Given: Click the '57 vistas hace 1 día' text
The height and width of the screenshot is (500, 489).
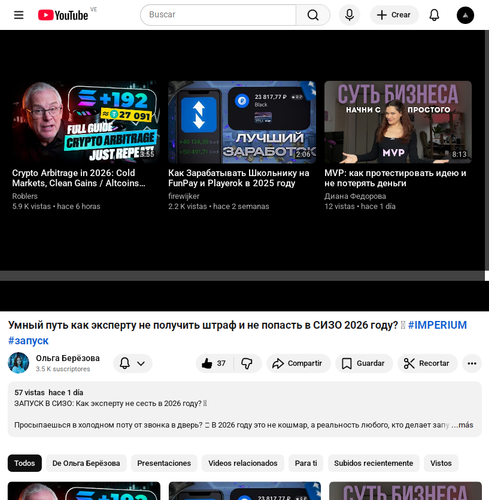Looking at the screenshot, I should (49, 392).
